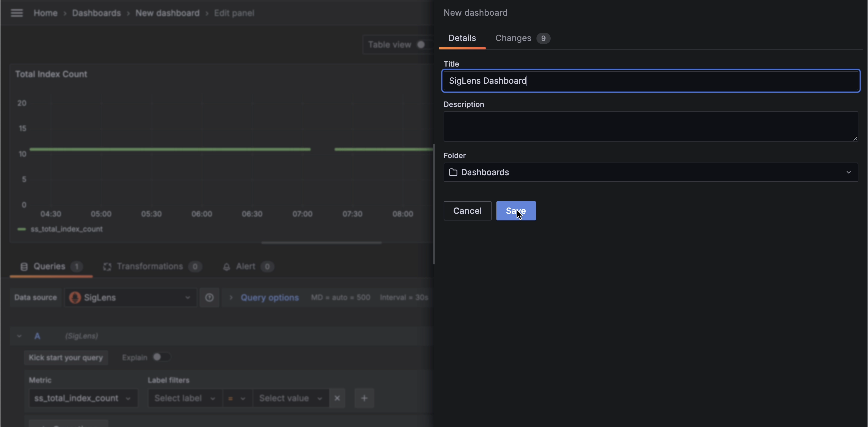Screen dimensions: 868x427
Task: Click the Interval = 30s text
Action: 404,298
